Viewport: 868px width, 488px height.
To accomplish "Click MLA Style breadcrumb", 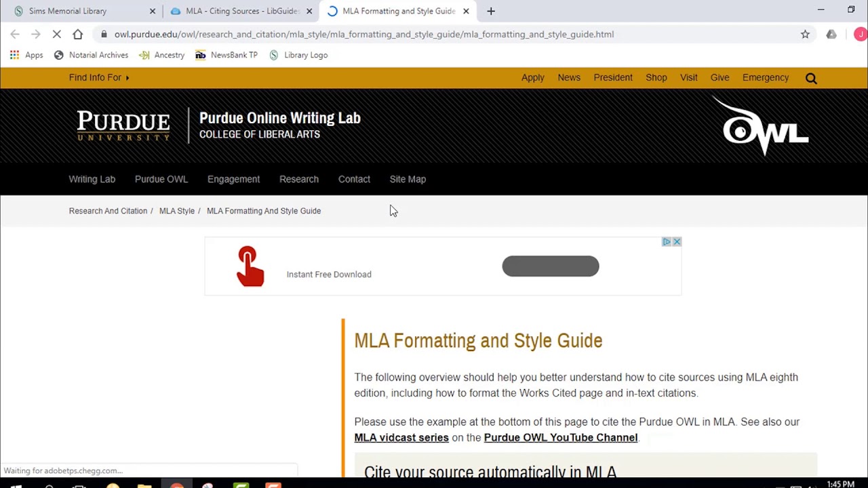I will [177, 211].
